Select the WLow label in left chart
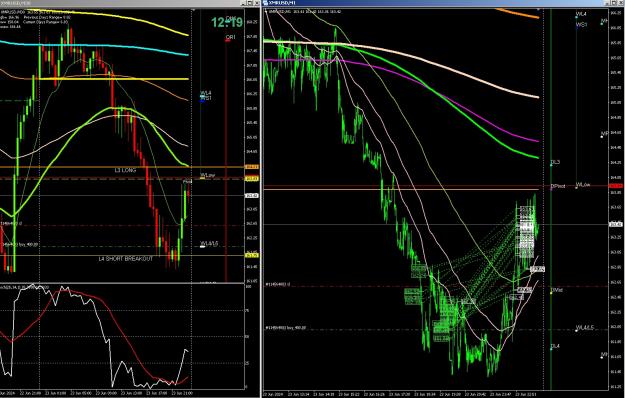Image resolution: width=625 pixels, height=398 pixels. tap(208, 175)
